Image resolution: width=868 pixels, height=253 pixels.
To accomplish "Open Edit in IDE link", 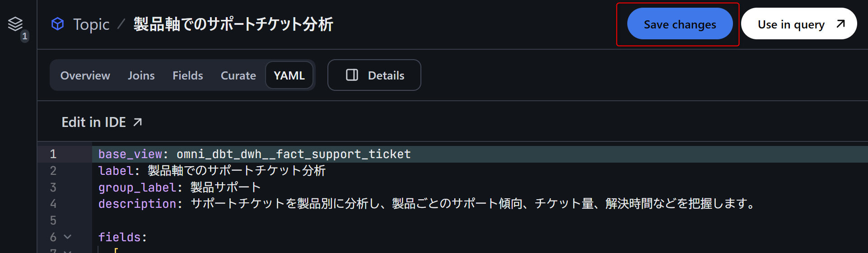I will tap(94, 122).
